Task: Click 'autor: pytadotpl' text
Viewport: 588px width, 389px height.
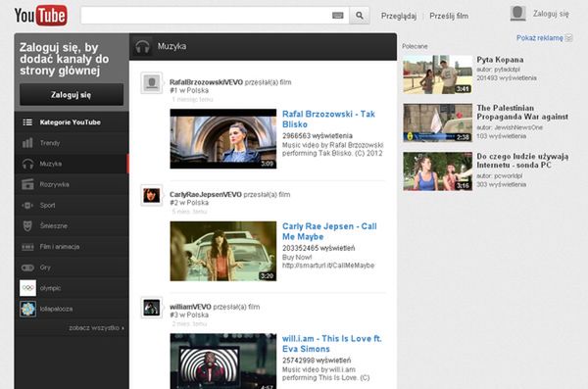Action: click(x=499, y=70)
